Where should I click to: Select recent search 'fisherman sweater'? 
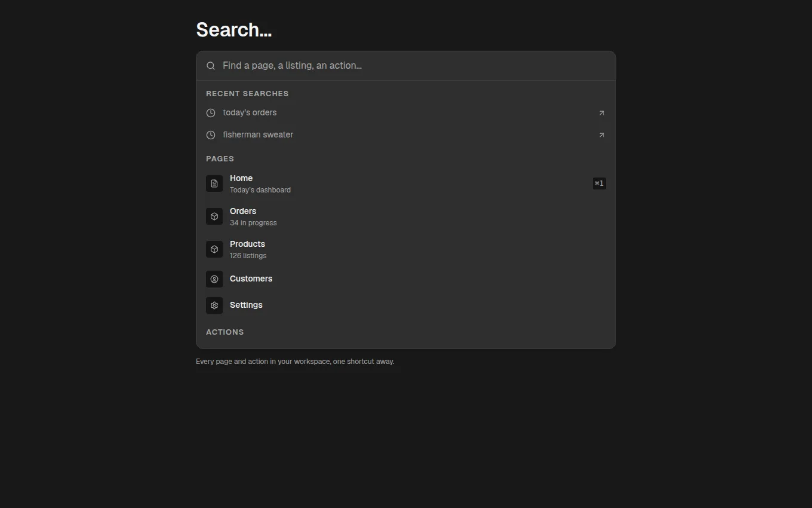(x=406, y=135)
